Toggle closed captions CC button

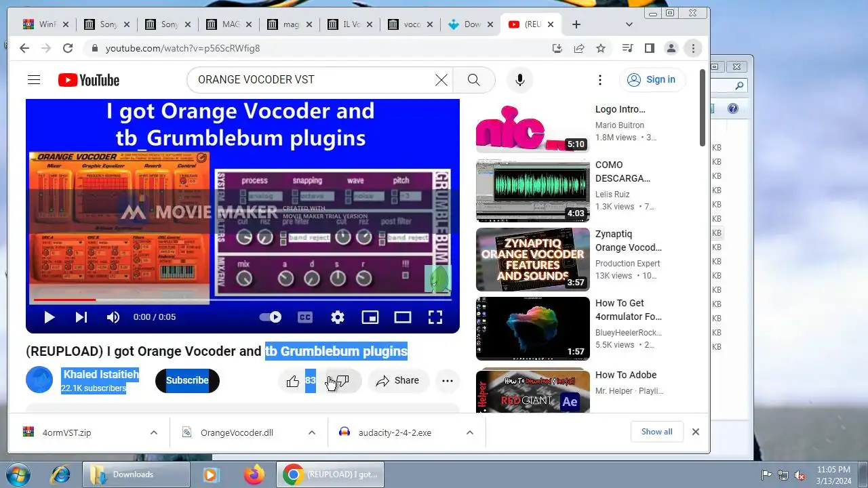tap(305, 317)
